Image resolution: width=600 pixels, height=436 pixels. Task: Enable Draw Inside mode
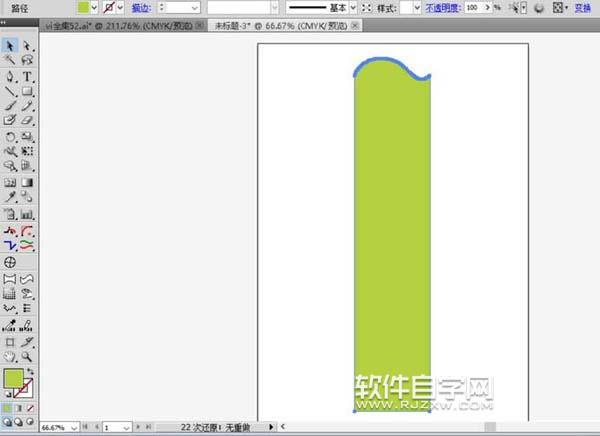[x=30, y=422]
